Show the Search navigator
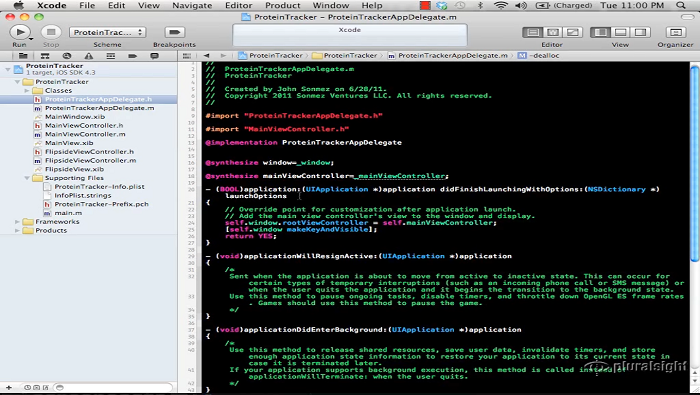 pyautogui.click(x=67, y=56)
